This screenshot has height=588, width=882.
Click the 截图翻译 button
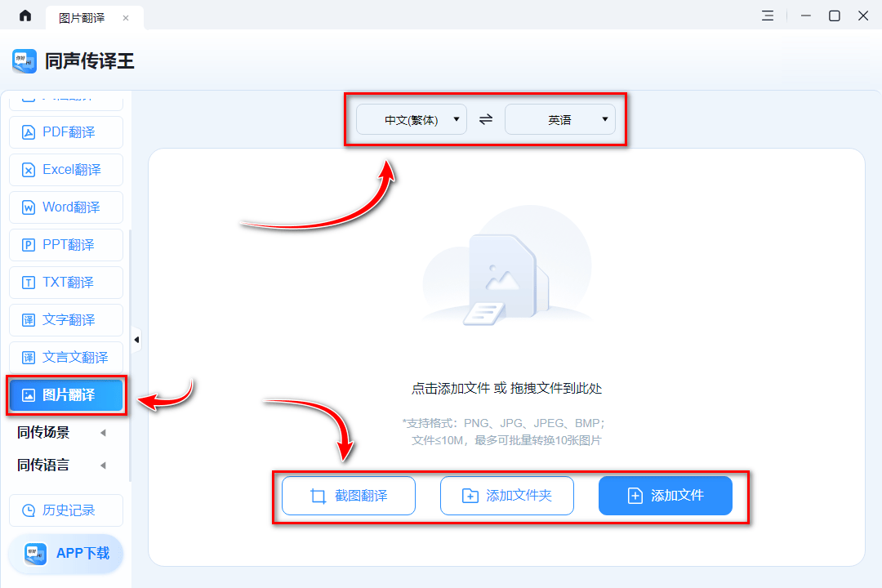pyautogui.click(x=348, y=496)
